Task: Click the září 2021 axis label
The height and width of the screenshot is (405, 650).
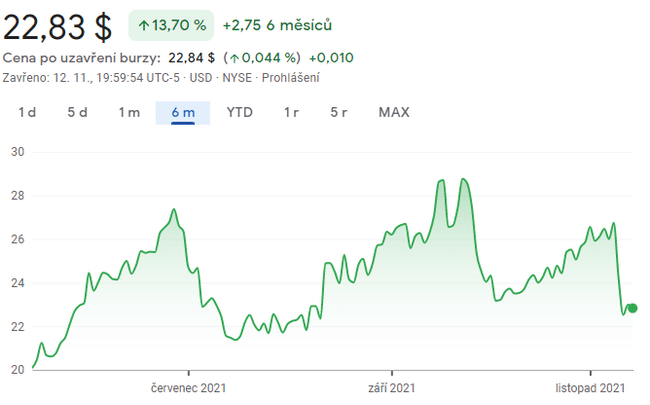Action: pos(391,387)
